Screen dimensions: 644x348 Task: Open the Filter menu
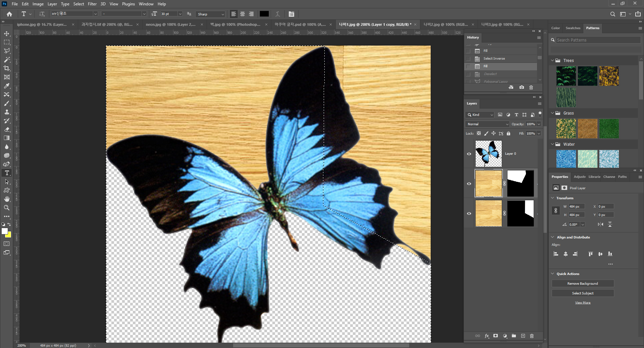[x=92, y=4]
